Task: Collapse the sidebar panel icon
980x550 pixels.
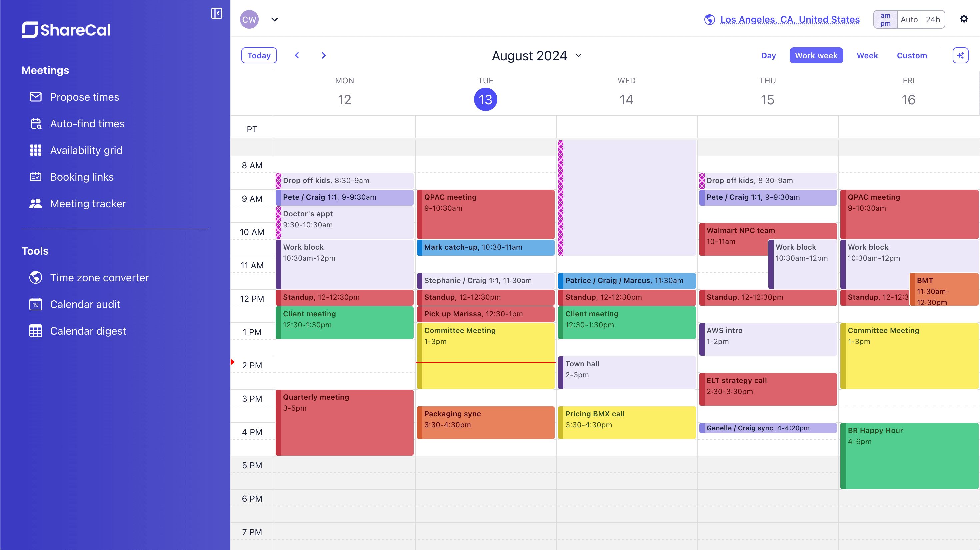Action: (216, 14)
